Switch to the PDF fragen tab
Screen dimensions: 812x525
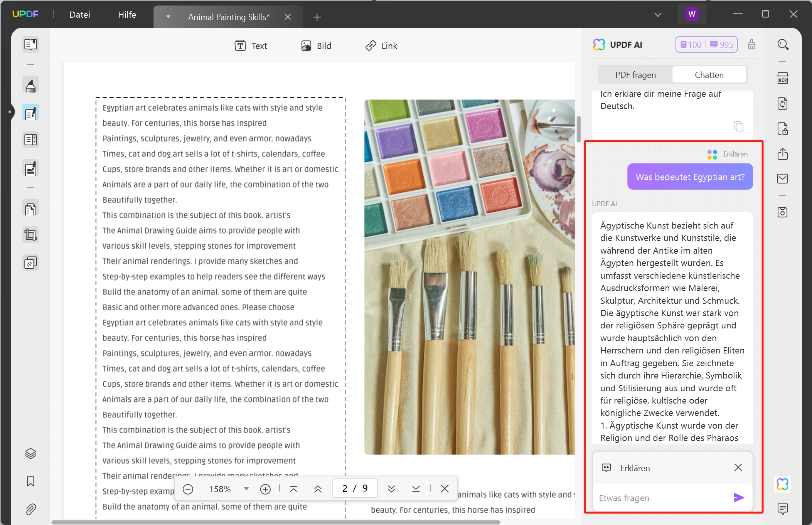[x=636, y=74]
